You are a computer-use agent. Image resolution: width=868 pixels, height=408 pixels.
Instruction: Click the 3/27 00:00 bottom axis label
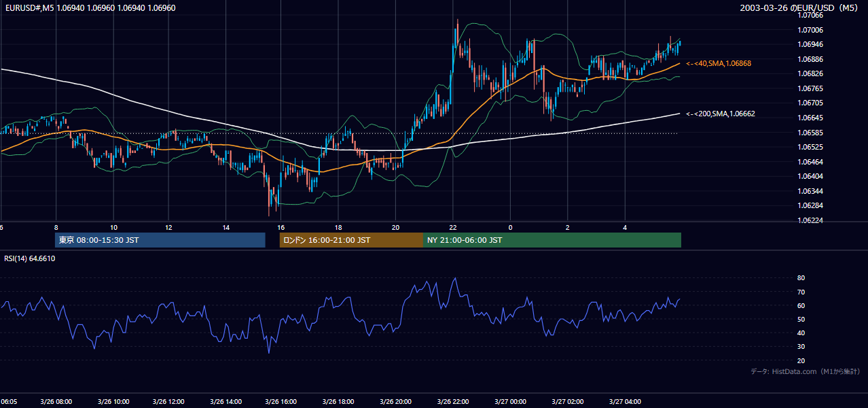(509, 402)
